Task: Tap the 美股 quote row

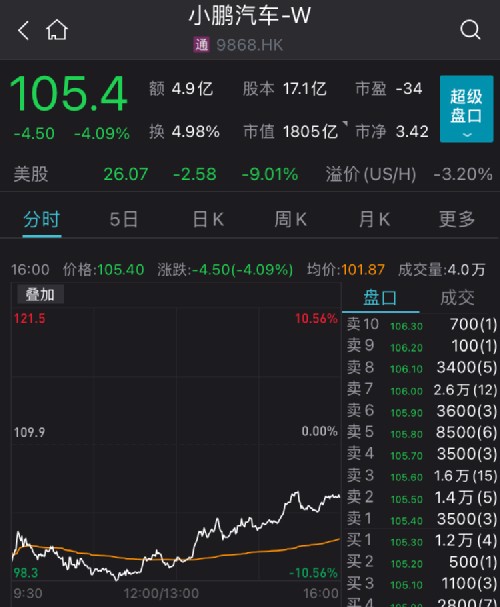Action: 250,174
